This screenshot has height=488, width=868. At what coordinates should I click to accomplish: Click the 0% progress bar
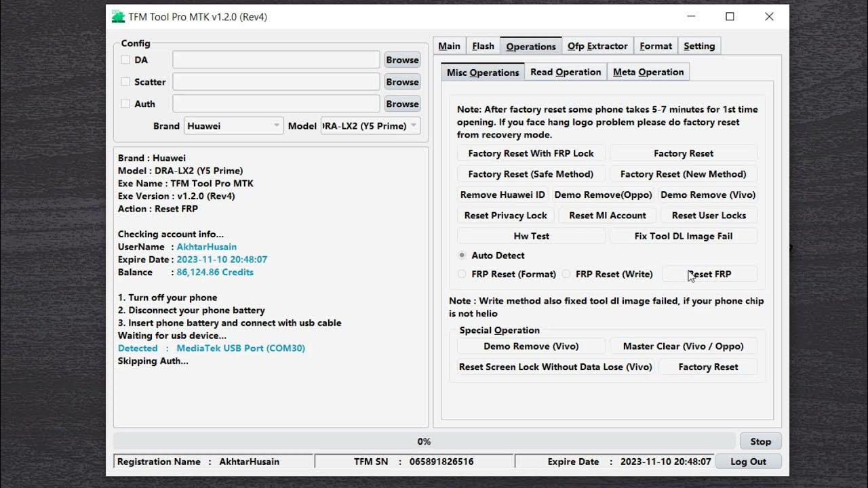pyautogui.click(x=424, y=441)
